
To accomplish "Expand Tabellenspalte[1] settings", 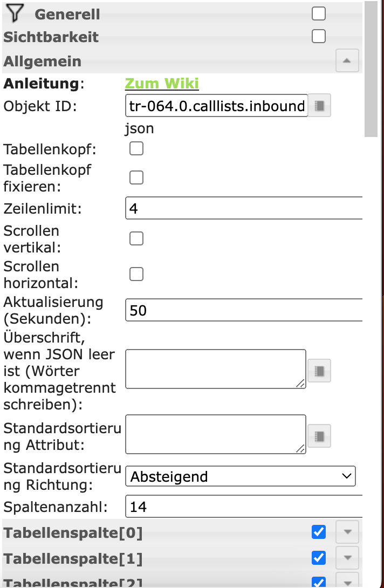I will (x=347, y=558).
